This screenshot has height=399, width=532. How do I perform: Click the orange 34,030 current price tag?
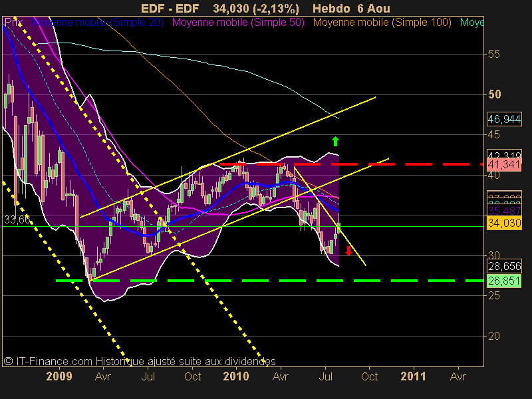tap(504, 223)
